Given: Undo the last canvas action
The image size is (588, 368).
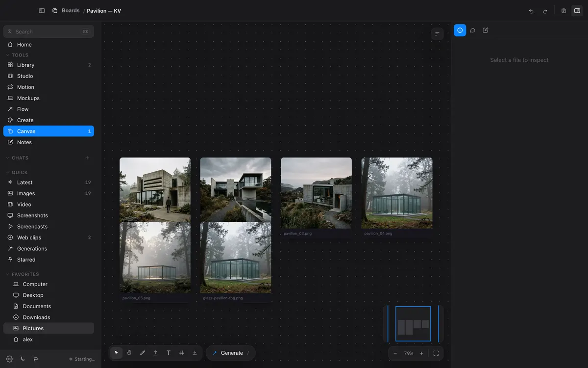Looking at the screenshot, I should click(531, 11).
